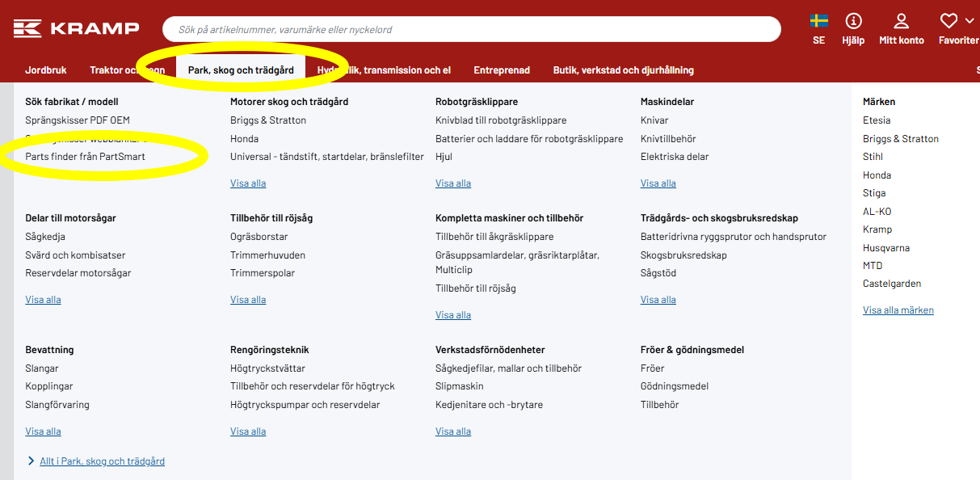Open Sågkedja link

[45, 237]
